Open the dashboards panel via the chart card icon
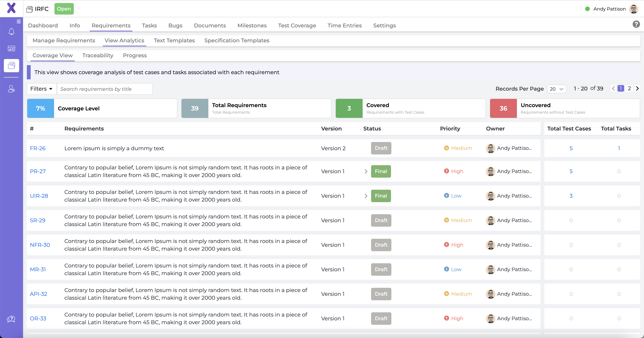Viewport: 644px width, 338px height. tap(11, 48)
